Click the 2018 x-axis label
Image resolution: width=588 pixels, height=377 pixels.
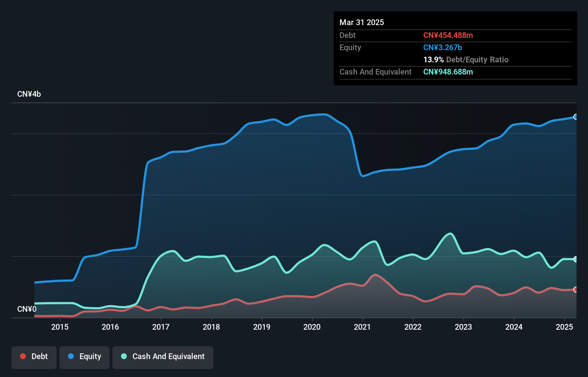(211, 327)
